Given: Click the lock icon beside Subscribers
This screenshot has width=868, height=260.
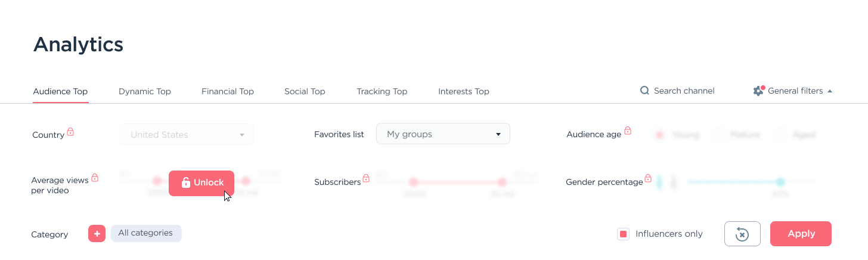Looking at the screenshot, I should pyautogui.click(x=366, y=178).
